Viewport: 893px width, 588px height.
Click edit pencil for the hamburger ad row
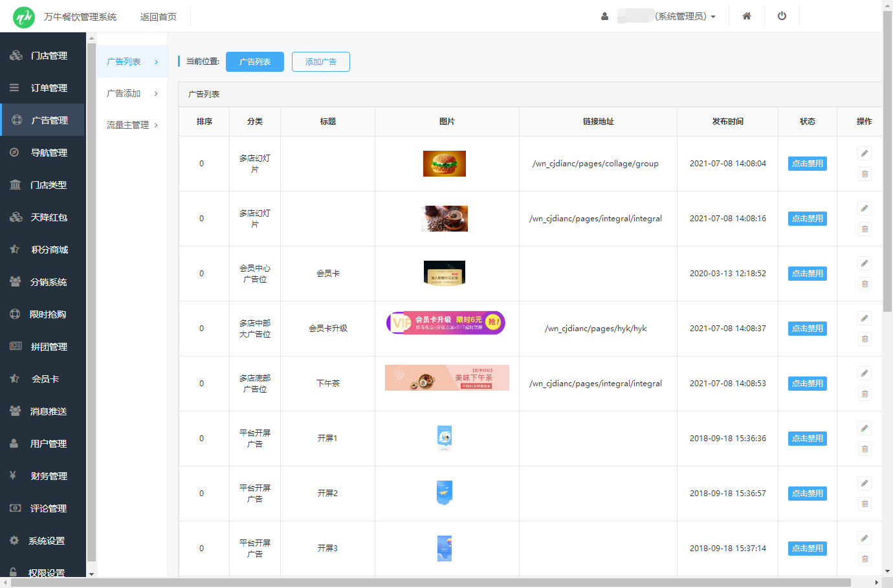[x=864, y=153]
